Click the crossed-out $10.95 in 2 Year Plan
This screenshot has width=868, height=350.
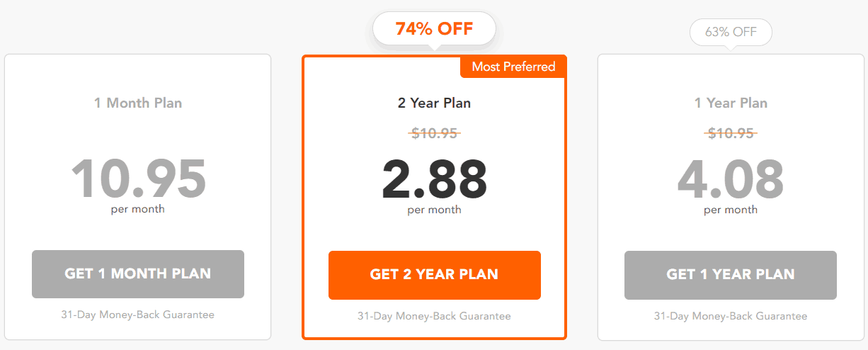(434, 133)
